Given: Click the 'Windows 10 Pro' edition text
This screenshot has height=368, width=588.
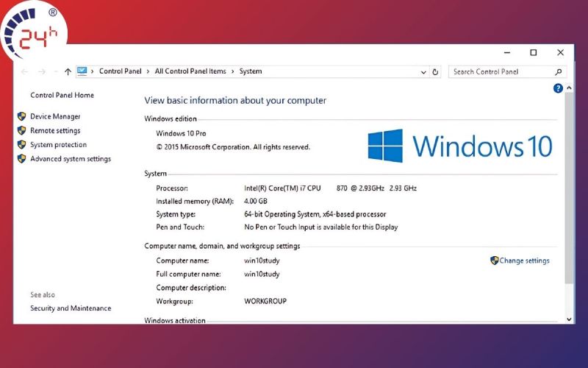Looking at the screenshot, I should coord(181,133).
